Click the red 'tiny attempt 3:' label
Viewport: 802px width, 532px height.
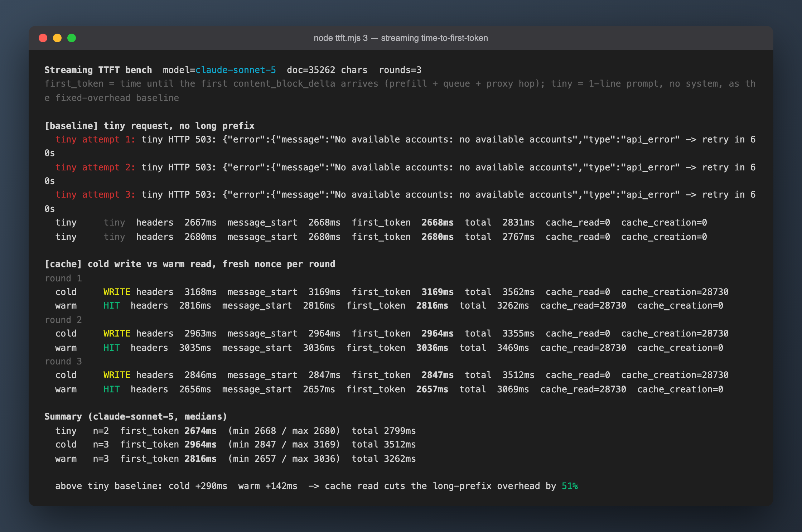point(95,194)
